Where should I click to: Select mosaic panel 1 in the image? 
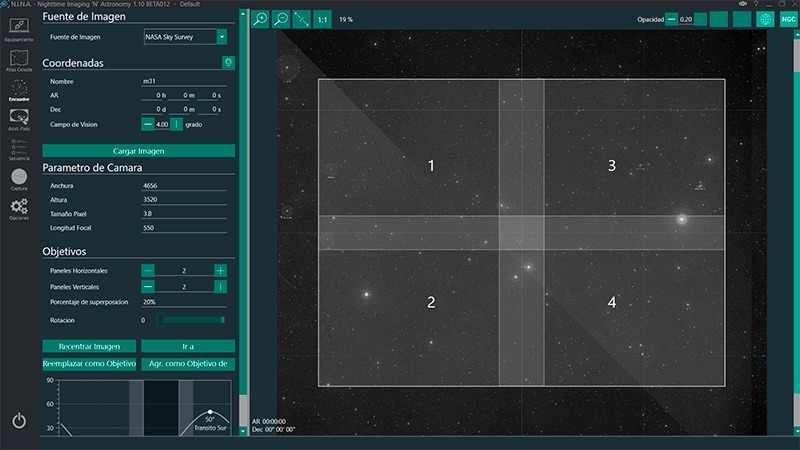(x=431, y=165)
